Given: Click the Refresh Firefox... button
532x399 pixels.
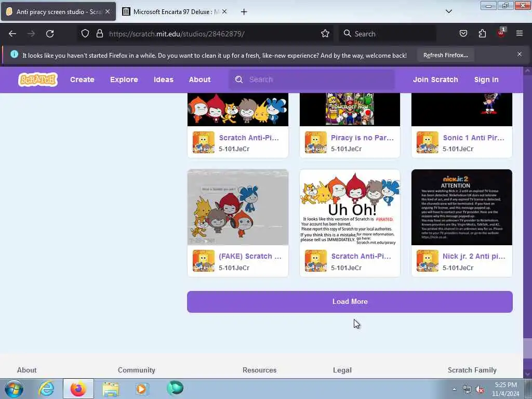Looking at the screenshot, I should point(445,55).
